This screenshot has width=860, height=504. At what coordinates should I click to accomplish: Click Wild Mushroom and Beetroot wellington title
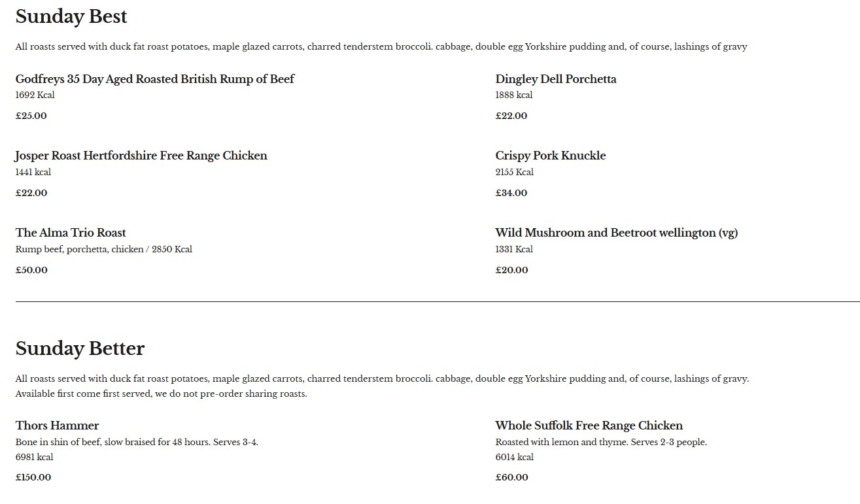pyautogui.click(x=616, y=233)
